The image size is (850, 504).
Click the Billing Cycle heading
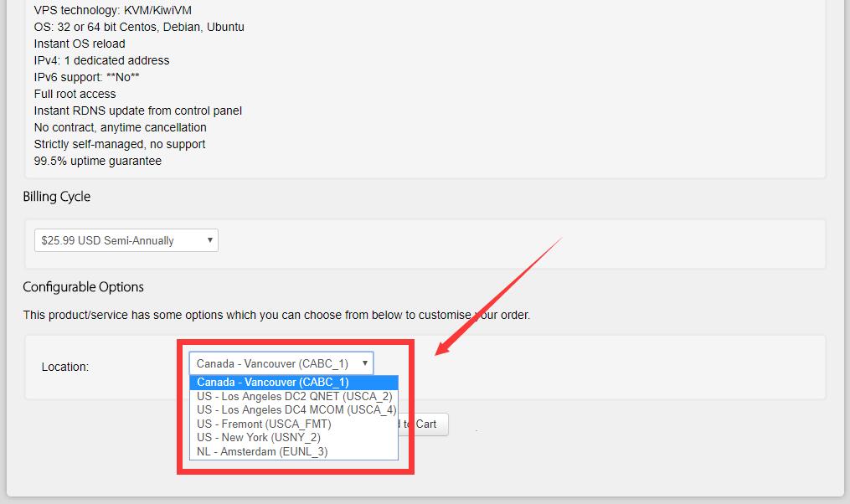56,197
